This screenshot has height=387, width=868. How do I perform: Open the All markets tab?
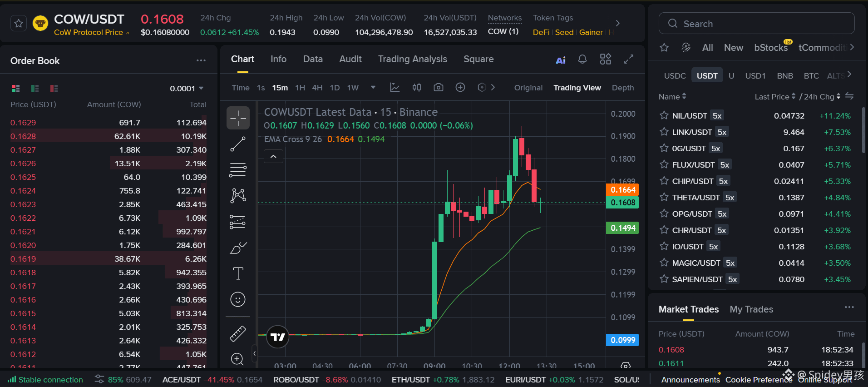707,47
